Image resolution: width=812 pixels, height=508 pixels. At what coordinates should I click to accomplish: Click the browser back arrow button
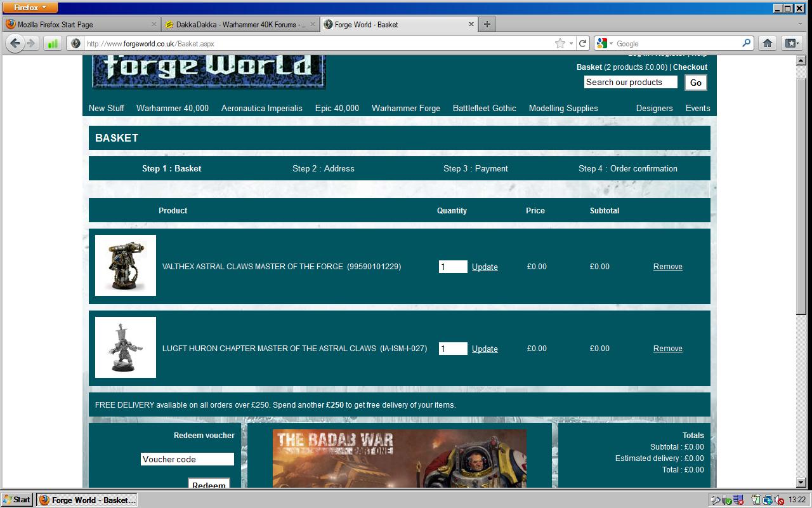[x=15, y=43]
